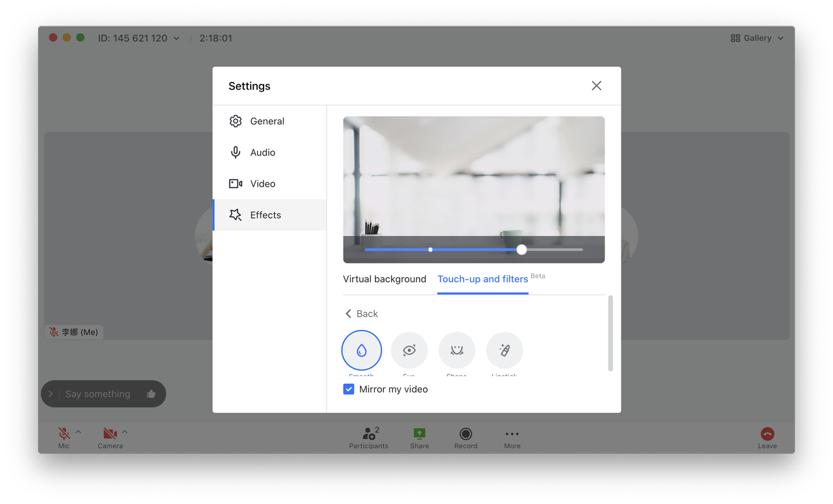The height and width of the screenshot is (504, 833).
Task: Open the Touch-up and filters tab
Action: (x=483, y=279)
